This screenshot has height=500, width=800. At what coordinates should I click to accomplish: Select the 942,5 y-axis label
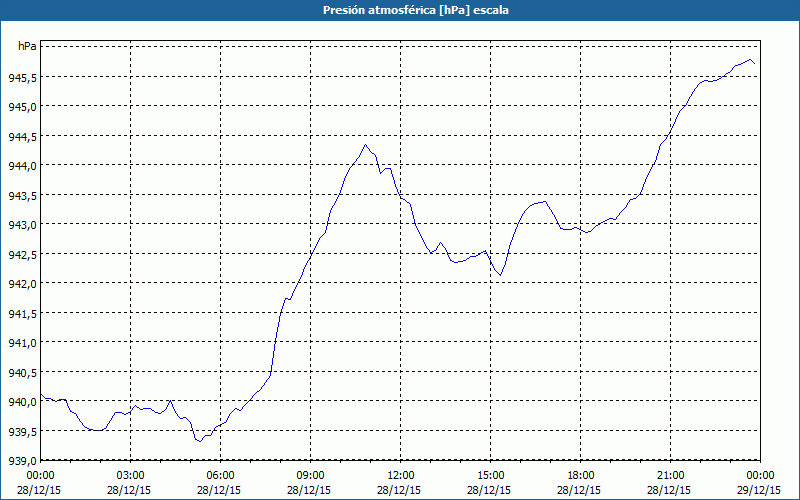click(20, 254)
